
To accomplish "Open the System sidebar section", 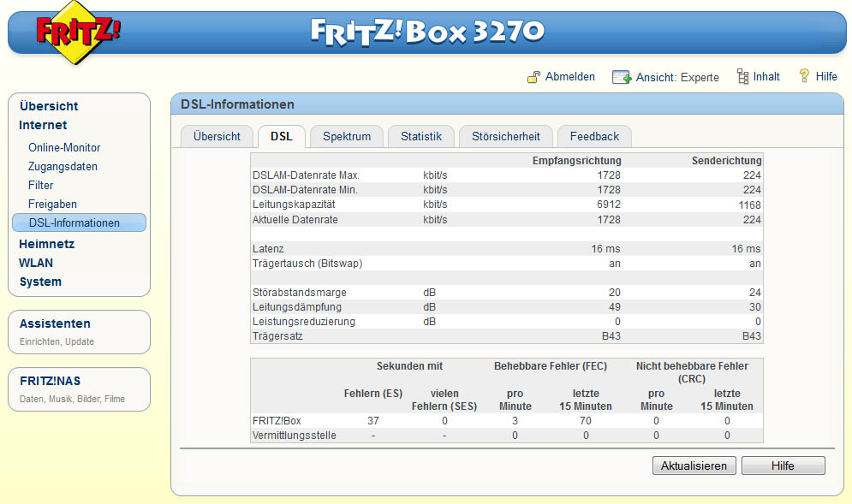I will click(x=40, y=282).
